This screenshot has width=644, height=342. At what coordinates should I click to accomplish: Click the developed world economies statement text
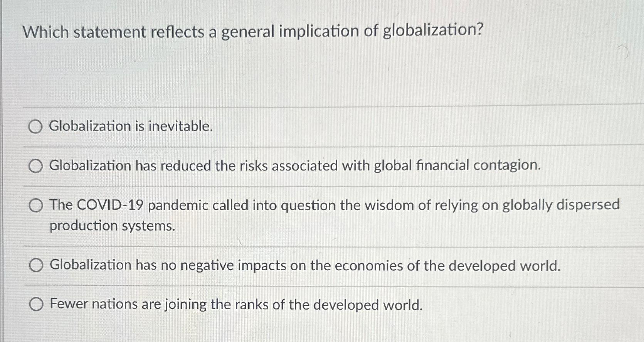pyautogui.click(x=304, y=265)
